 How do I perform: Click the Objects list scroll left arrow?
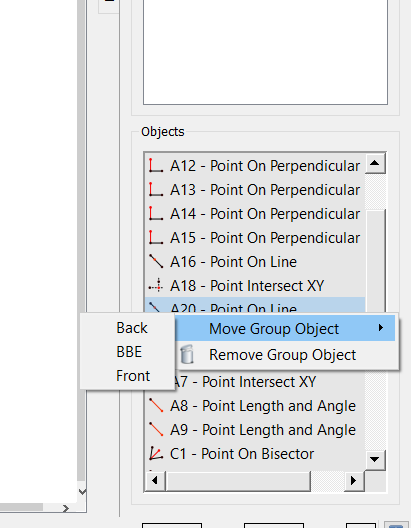coord(155,481)
